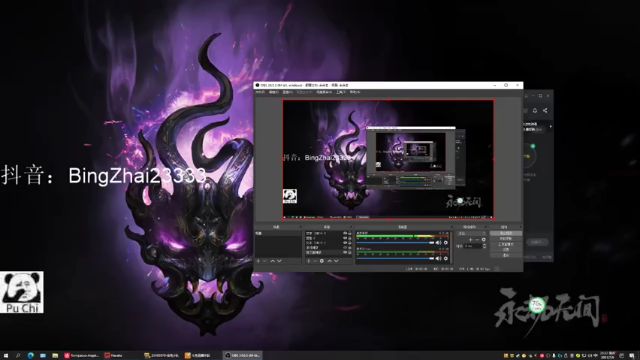640x360 pixels.
Task: Toggle the lock on the third source row
Action: [x=350, y=243]
